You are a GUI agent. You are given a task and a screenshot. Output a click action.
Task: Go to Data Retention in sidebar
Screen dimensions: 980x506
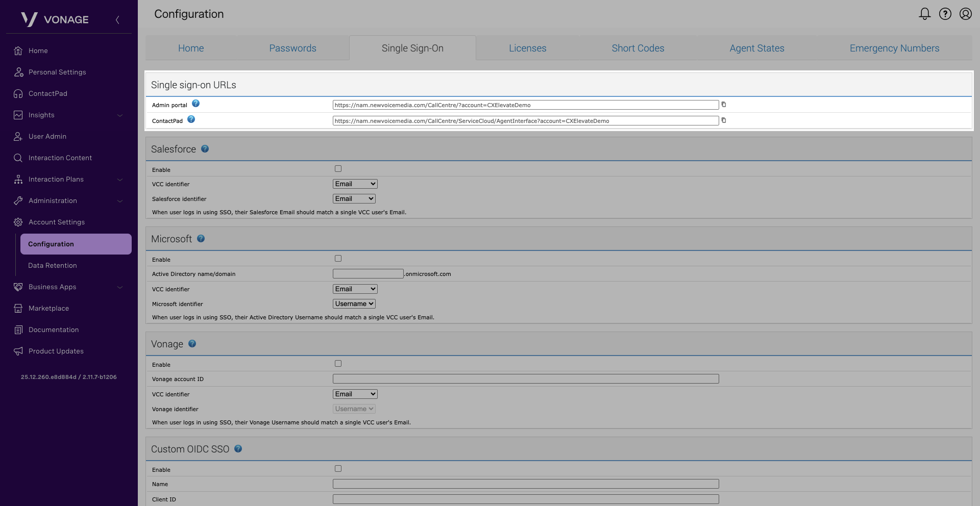tap(53, 266)
